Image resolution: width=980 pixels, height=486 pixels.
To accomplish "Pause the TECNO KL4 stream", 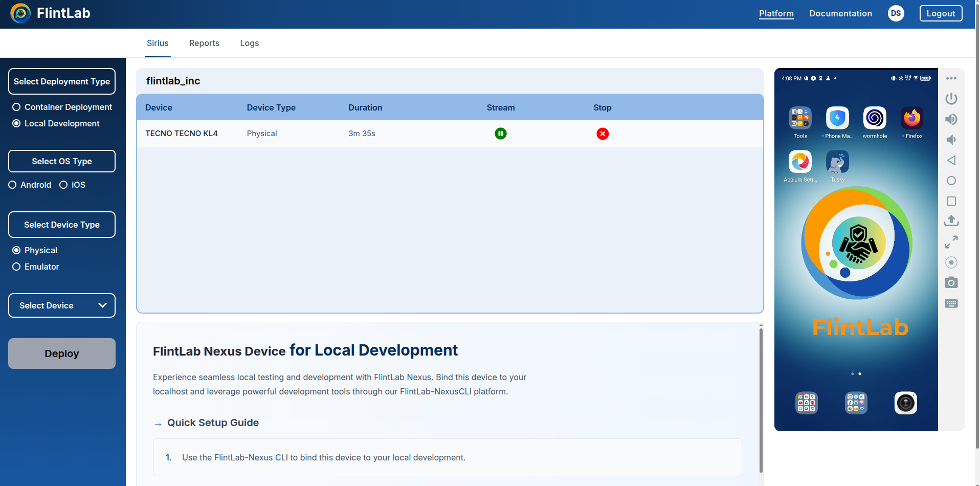I will click(501, 134).
